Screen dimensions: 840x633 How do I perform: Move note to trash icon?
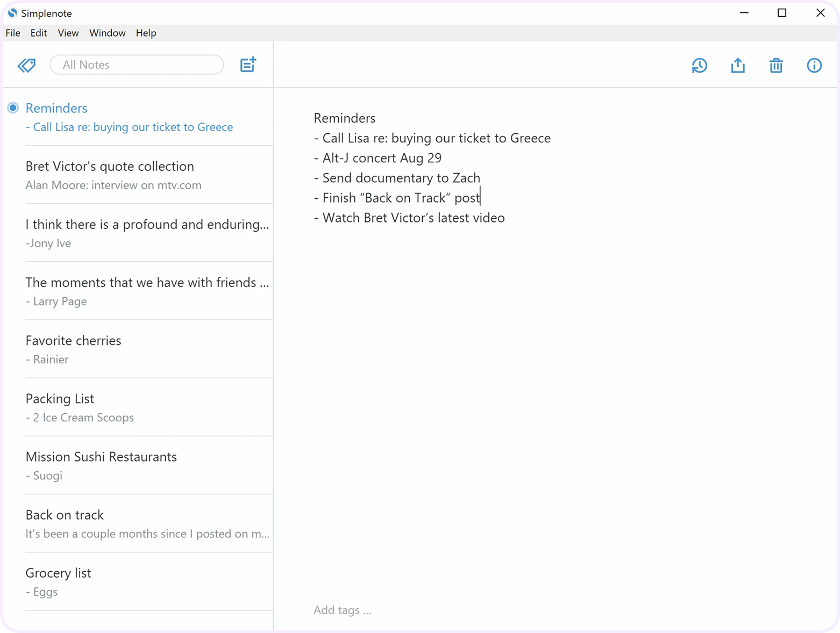click(776, 66)
